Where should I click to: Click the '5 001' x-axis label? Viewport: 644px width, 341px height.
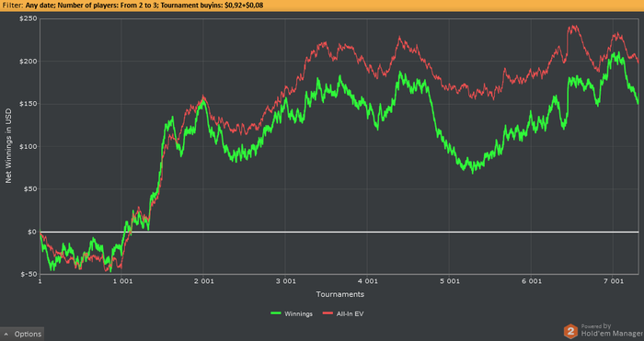coord(449,281)
